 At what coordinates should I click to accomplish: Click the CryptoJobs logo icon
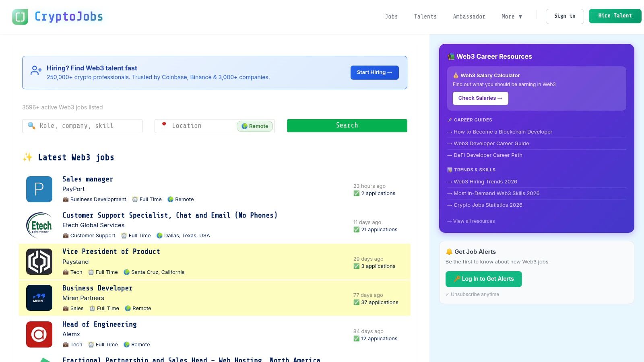click(x=20, y=17)
